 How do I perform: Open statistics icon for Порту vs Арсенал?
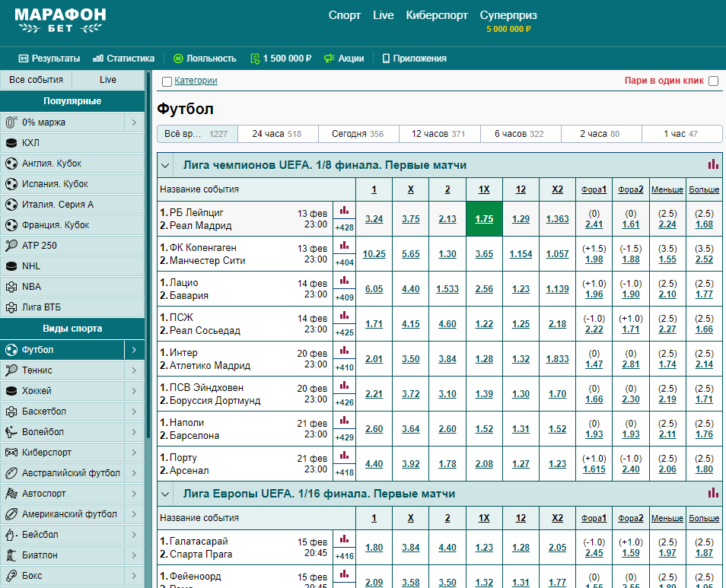click(344, 456)
